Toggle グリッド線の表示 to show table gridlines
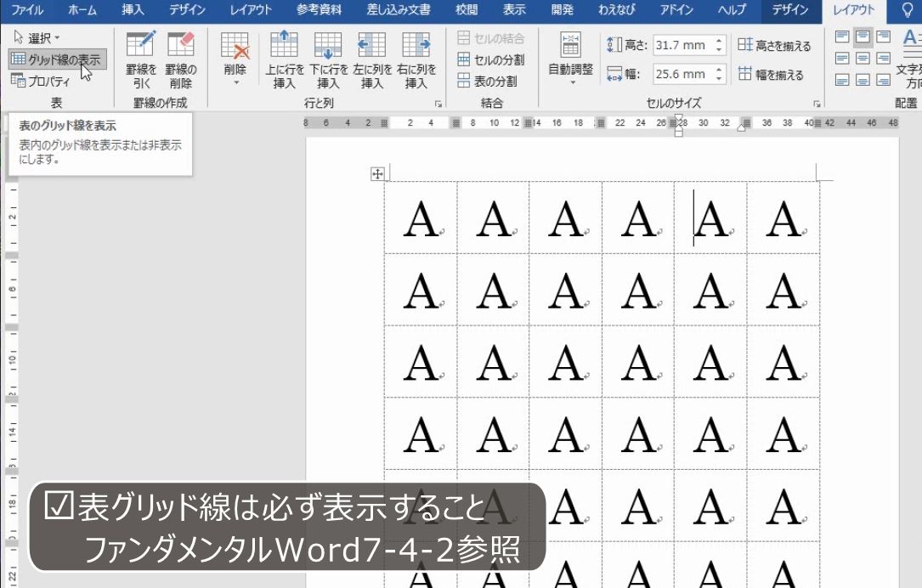 click(55, 59)
